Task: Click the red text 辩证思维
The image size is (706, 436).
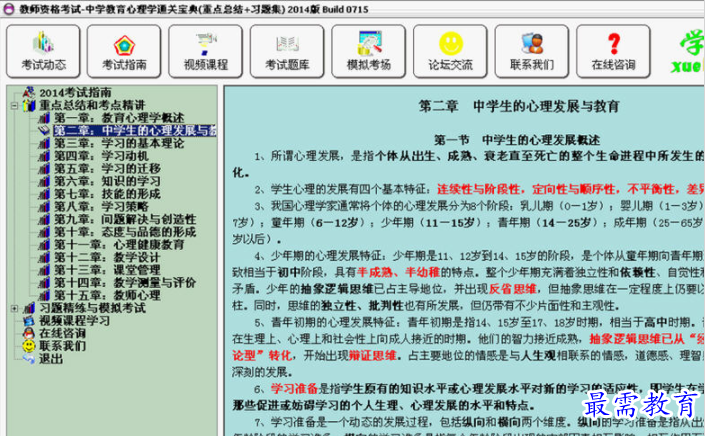Action: coord(372,356)
